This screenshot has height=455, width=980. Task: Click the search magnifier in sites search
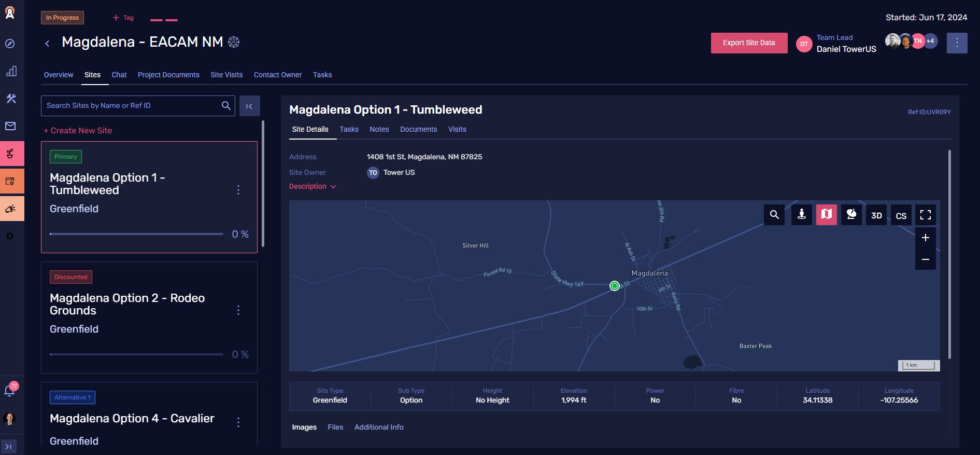[226, 105]
